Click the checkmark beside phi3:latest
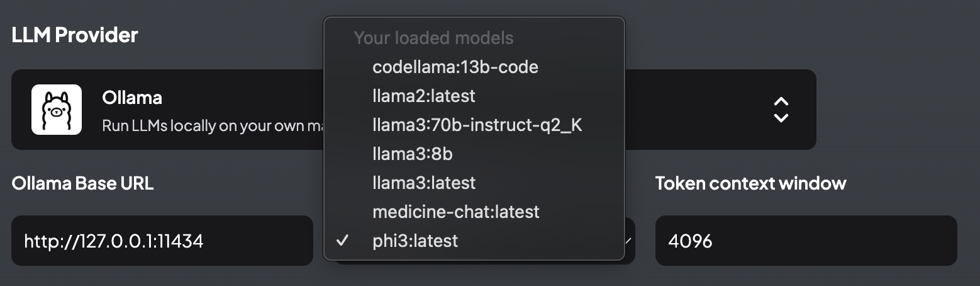This screenshot has height=286, width=980. (x=343, y=241)
